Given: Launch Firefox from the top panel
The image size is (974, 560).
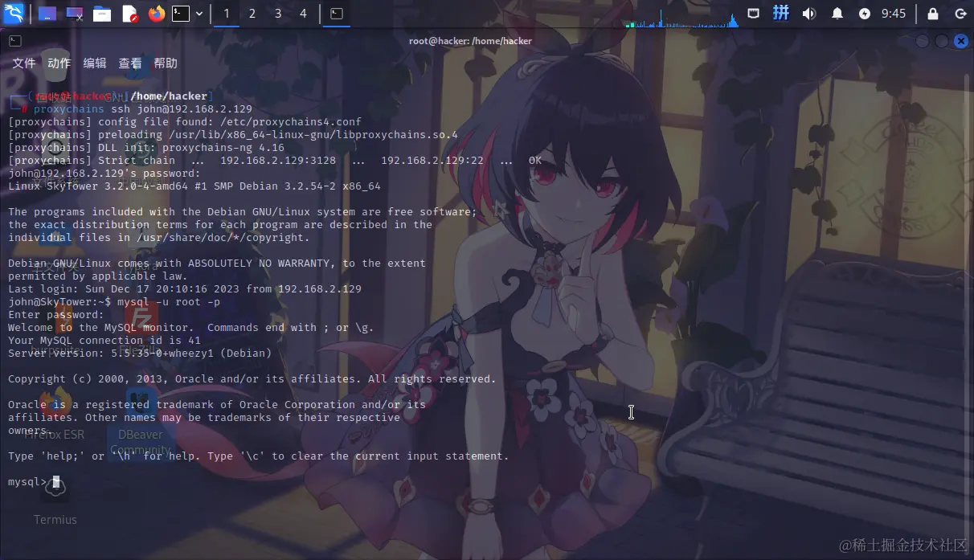Looking at the screenshot, I should coord(156,14).
